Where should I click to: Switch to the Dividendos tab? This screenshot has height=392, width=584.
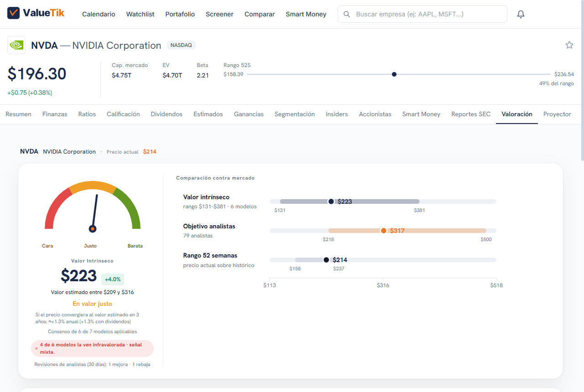click(x=167, y=114)
